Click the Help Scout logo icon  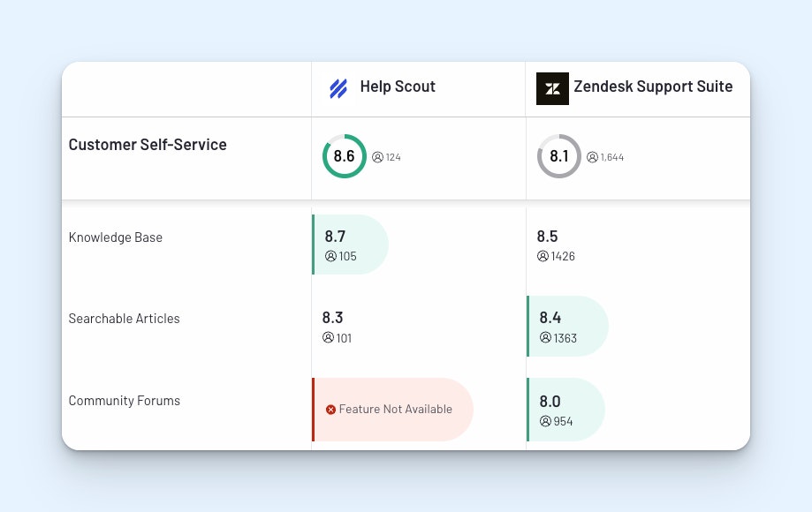coord(338,88)
